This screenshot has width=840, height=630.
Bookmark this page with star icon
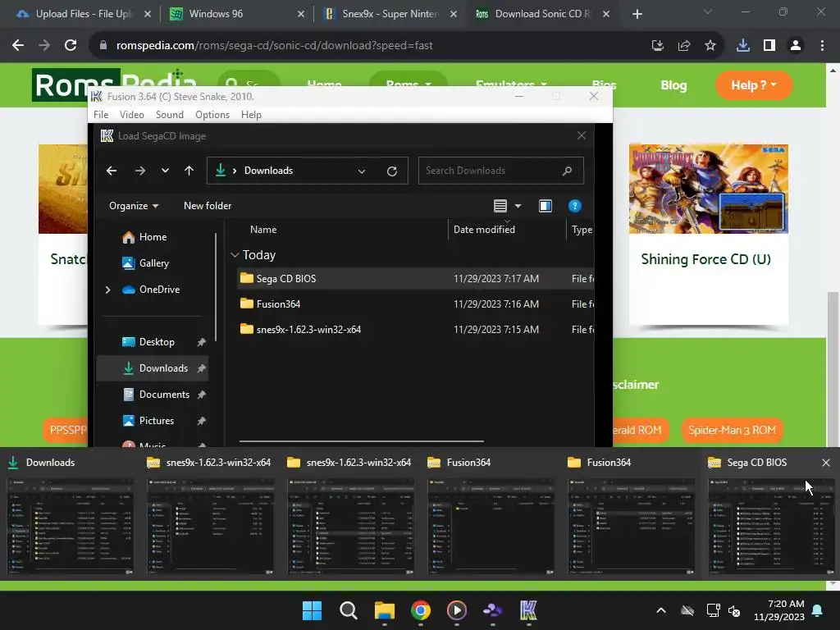point(710,46)
